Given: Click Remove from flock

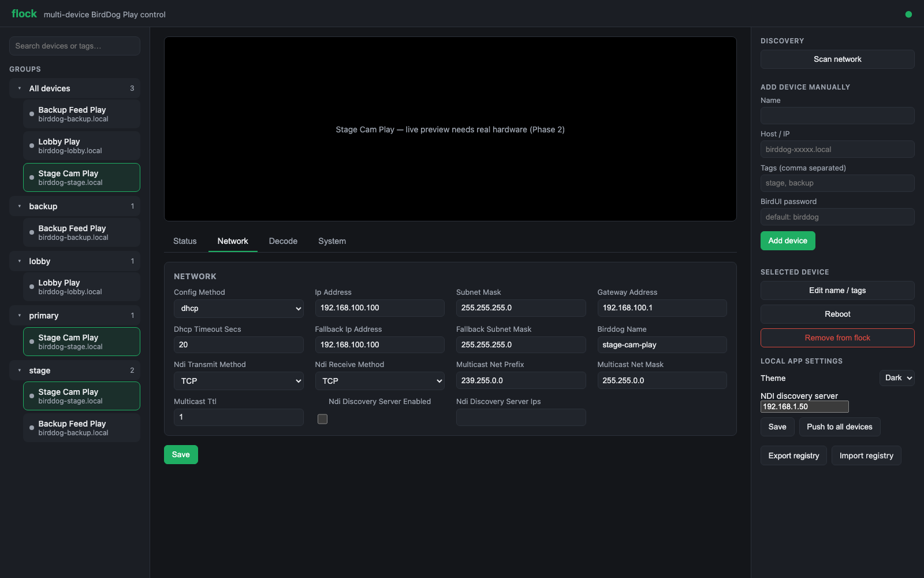Looking at the screenshot, I should coord(837,338).
